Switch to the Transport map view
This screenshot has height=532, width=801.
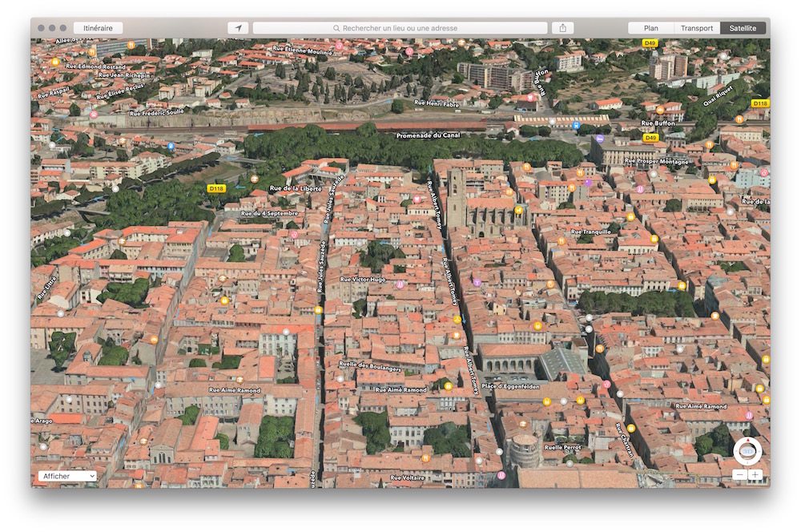697,28
